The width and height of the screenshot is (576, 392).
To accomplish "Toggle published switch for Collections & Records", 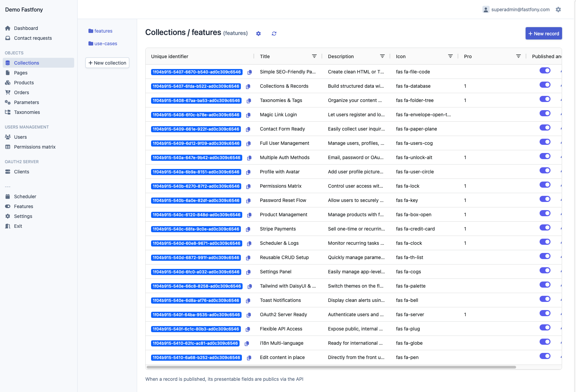I will tap(545, 85).
